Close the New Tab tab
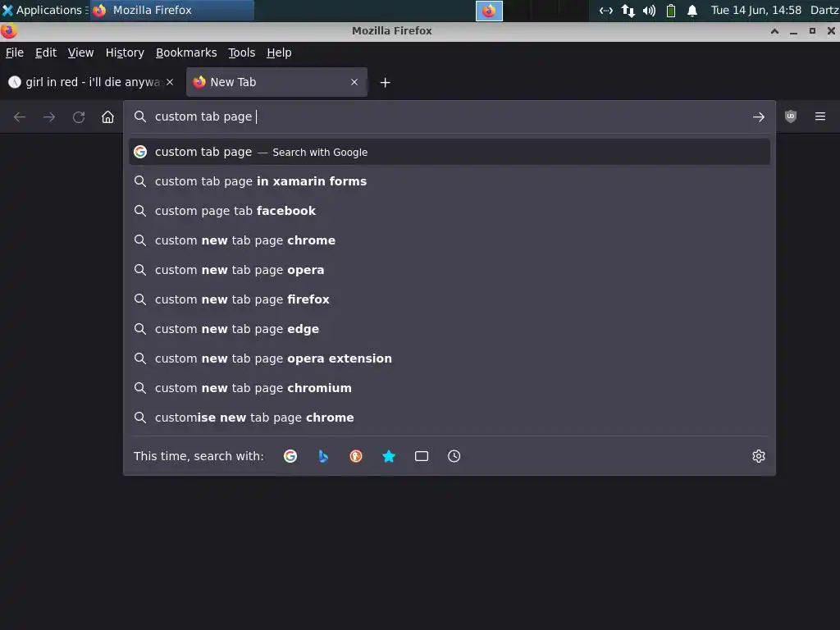Screen dimensions: 840x630 coord(354,82)
